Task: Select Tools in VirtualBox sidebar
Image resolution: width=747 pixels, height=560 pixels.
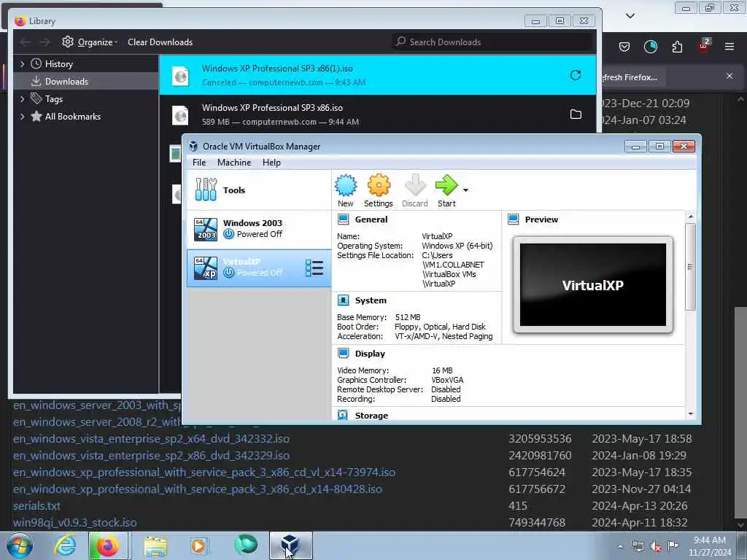Action: coord(259,190)
